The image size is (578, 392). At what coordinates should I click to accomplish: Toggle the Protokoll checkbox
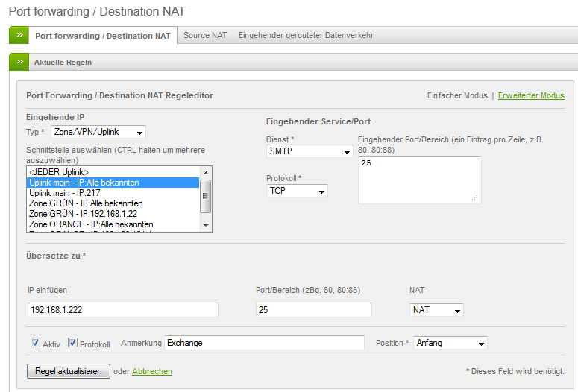pos(73,343)
